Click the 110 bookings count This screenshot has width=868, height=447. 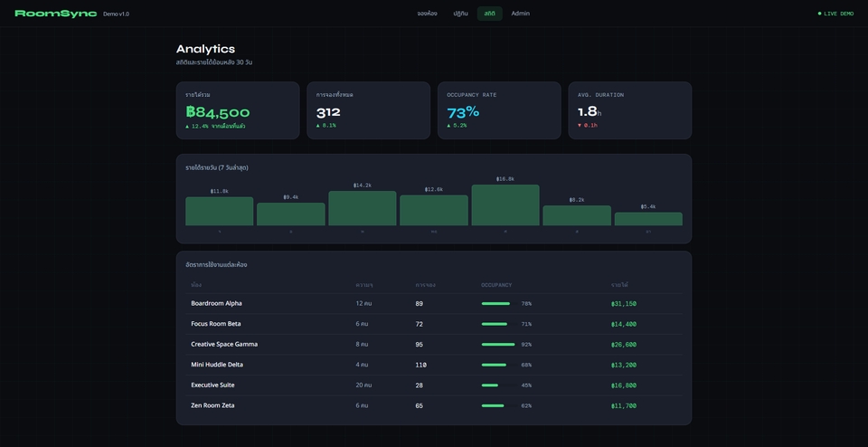(x=420, y=365)
